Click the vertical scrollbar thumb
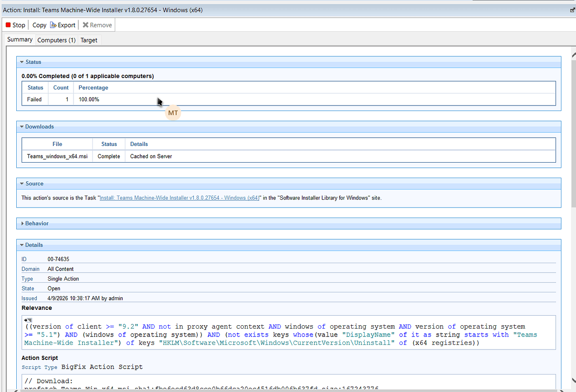Screen dimensions: 576x392 573,133
